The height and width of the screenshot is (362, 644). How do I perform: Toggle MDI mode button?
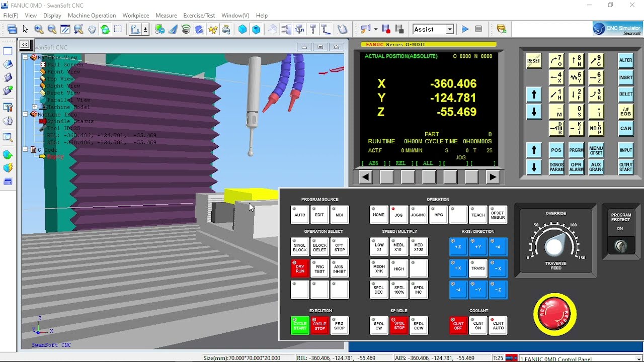(340, 215)
